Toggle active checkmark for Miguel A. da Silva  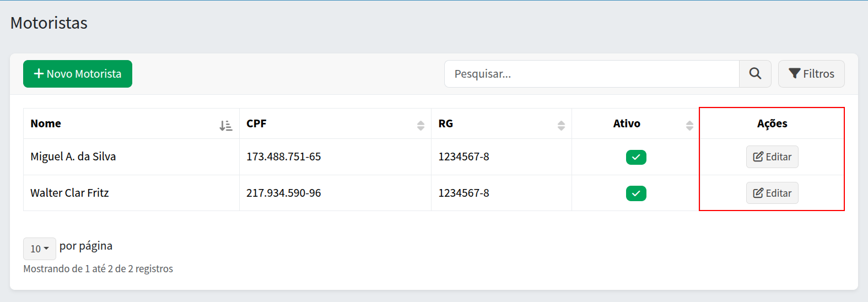point(636,157)
